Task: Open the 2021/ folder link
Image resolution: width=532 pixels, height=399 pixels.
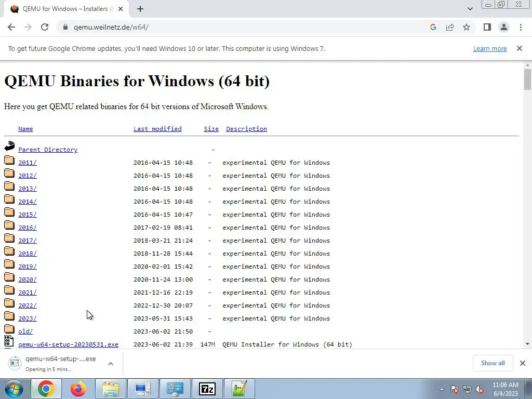Action: (28, 292)
